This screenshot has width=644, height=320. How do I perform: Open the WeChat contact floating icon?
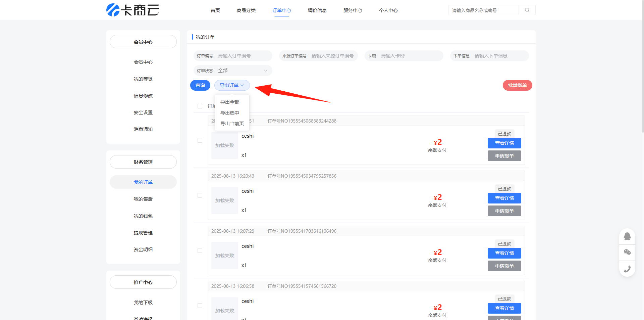[x=627, y=252]
